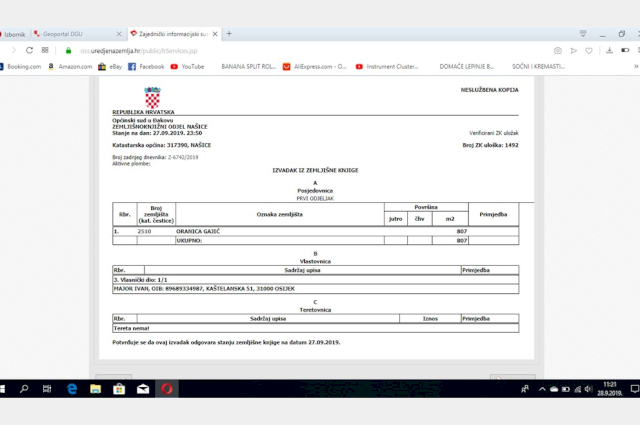Click the battery saver icon in toolbar

tap(625, 50)
